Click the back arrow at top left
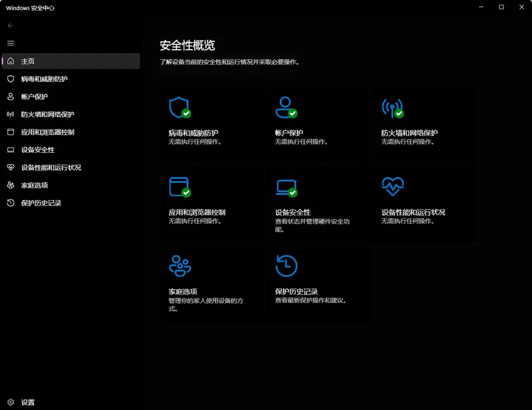 (11, 25)
